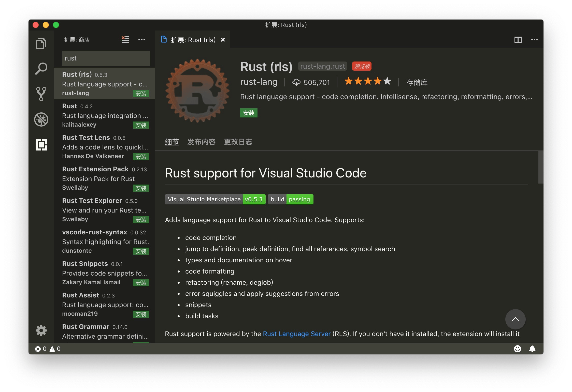The width and height of the screenshot is (572, 392).
Task: Select the Source Control icon
Action: (x=41, y=94)
